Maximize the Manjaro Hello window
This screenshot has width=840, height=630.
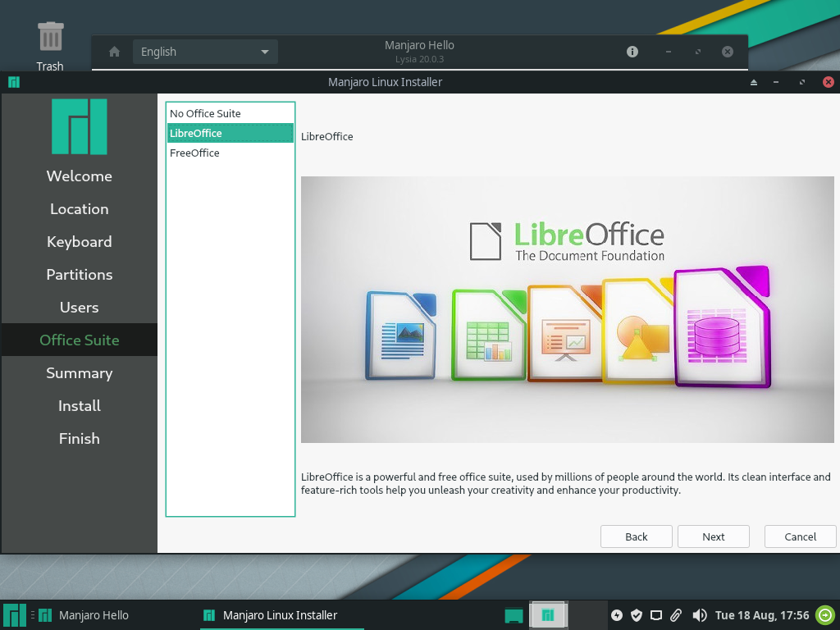[x=698, y=52]
